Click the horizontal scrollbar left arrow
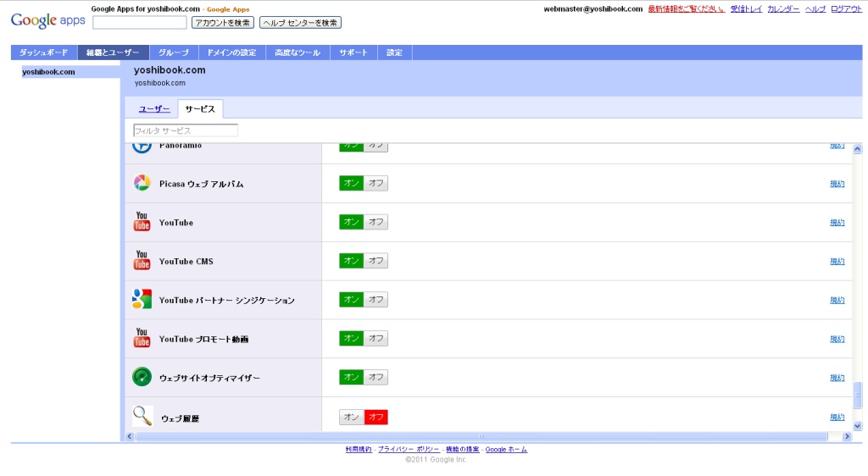Screen dimensions: 868x476 tap(130, 436)
